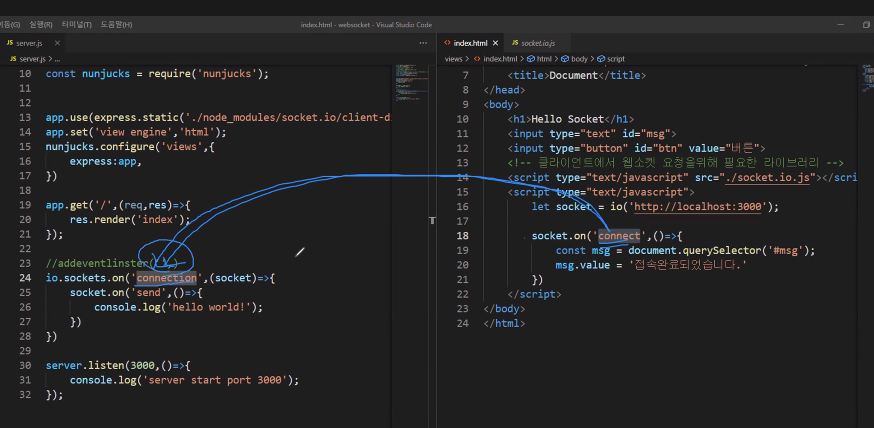
Task: Expand the '...' breadcrumb after server.js
Action: (57, 59)
